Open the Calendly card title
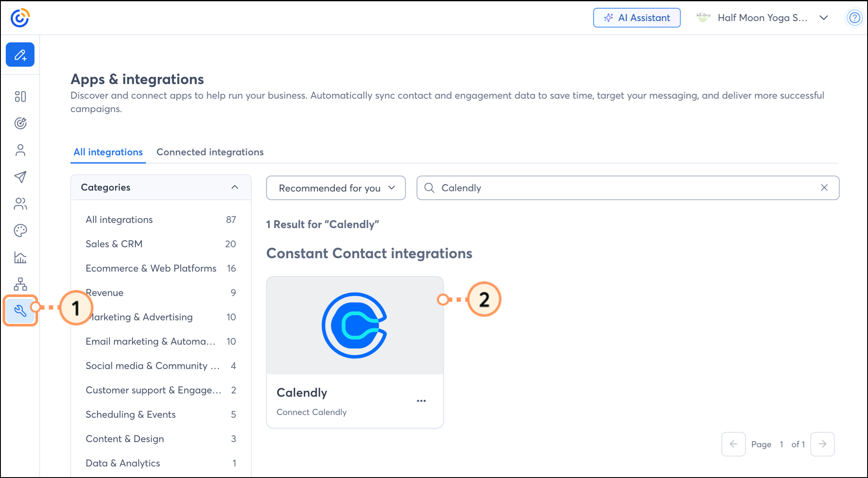Screen dimensions: 868x478 [x=302, y=393]
